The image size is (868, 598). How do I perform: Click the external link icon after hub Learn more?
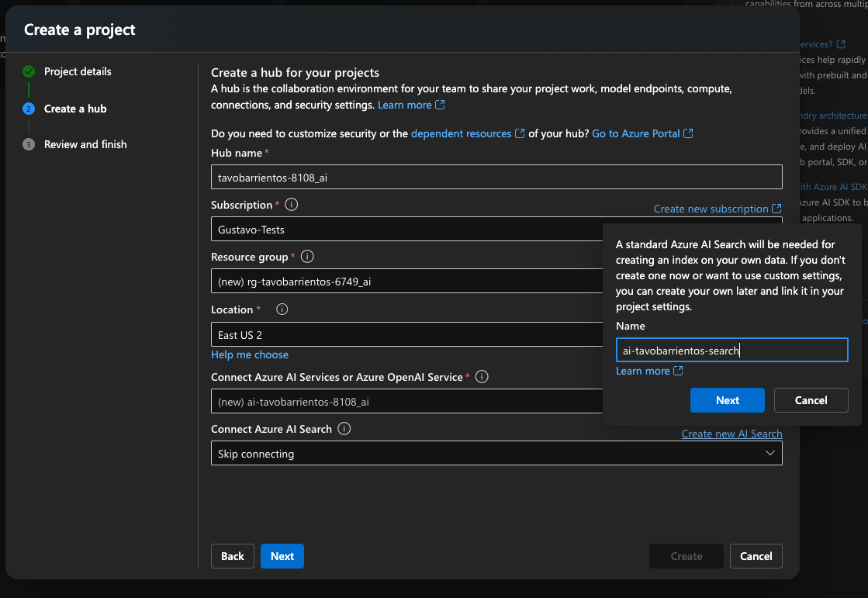pyautogui.click(x=440, y=105)
